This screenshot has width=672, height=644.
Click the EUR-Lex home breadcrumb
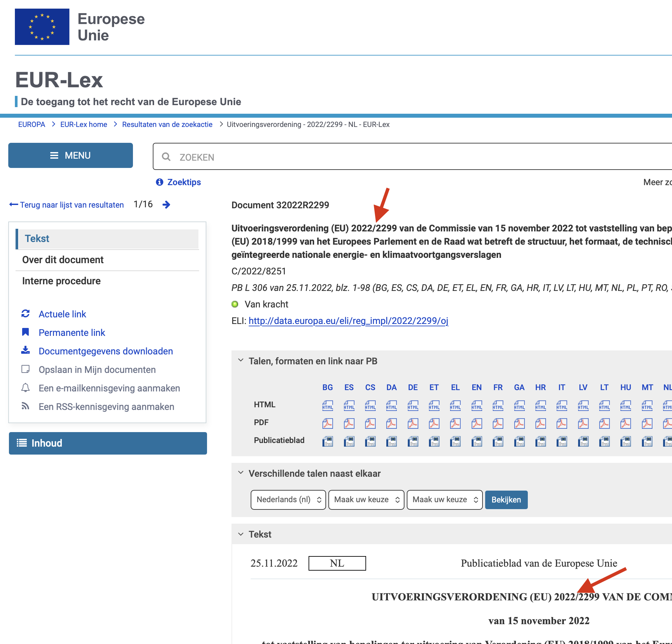click(84, 124)
